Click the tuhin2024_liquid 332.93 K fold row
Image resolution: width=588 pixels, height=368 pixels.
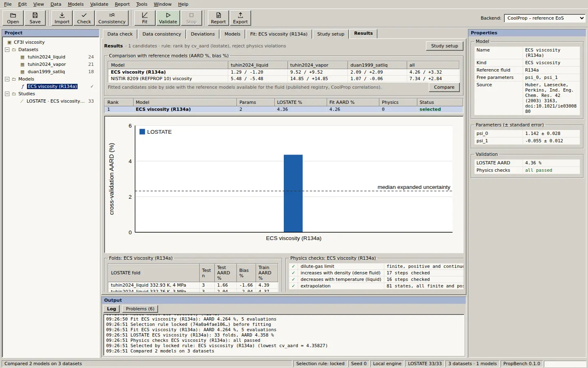[x=193, y=285]
